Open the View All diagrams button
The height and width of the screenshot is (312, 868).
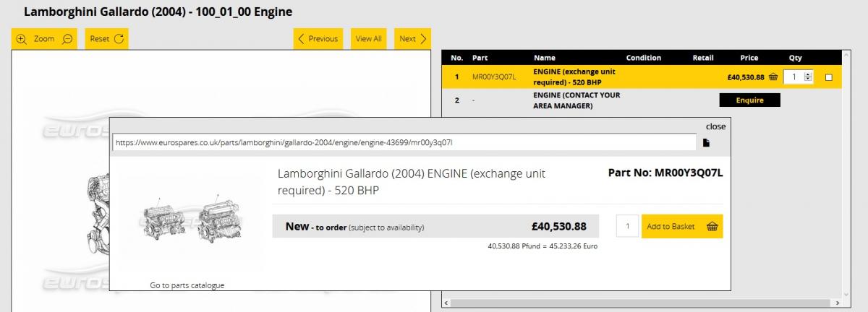368,39
